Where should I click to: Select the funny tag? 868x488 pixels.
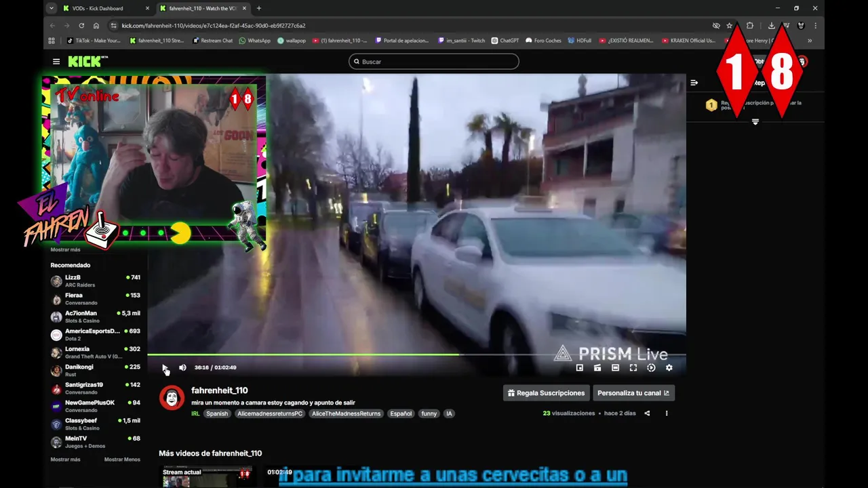pos(429,413)
